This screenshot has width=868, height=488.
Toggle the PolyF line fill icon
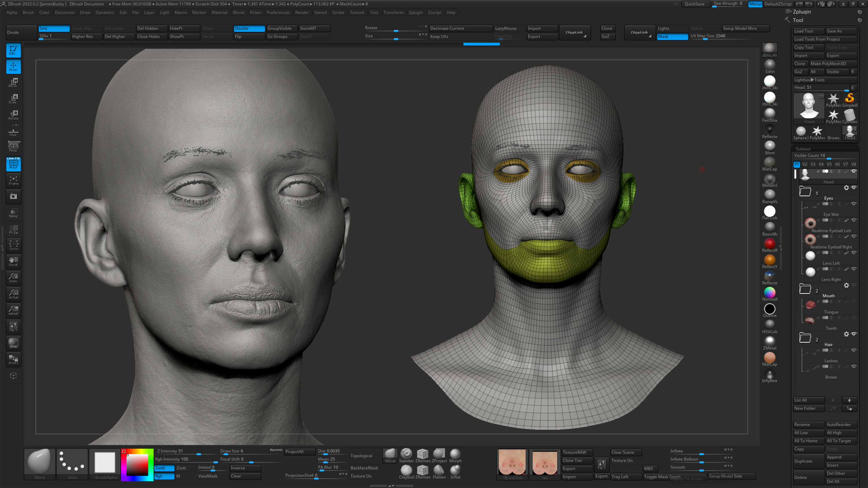click(14, 164)
